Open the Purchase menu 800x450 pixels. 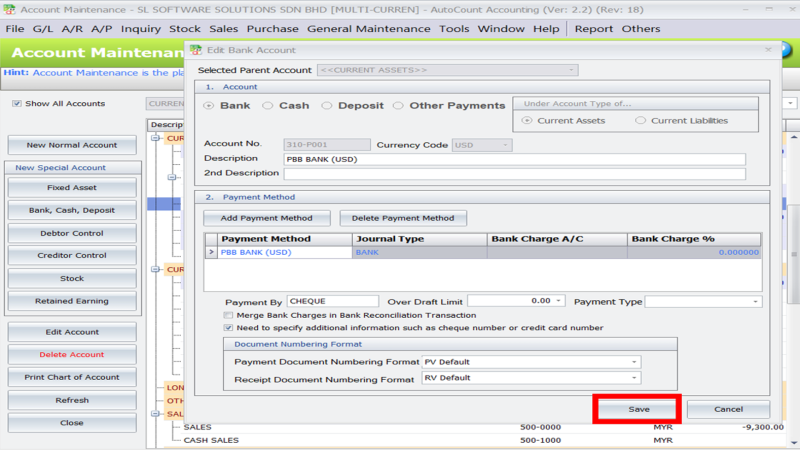click(x=272, y=29)
